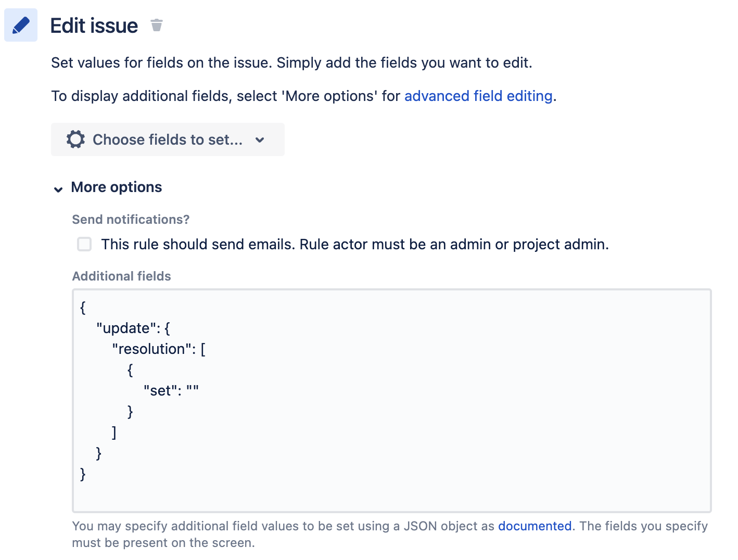Click the update key in the JSON

pyautogui.click(x=128, y=328)
